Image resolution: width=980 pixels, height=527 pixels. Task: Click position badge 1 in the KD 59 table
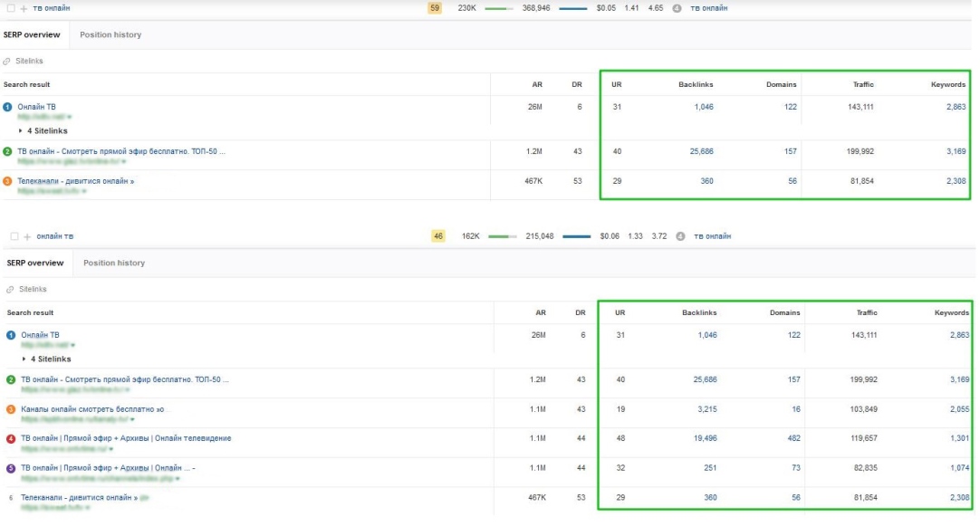(x=7, y=107)
